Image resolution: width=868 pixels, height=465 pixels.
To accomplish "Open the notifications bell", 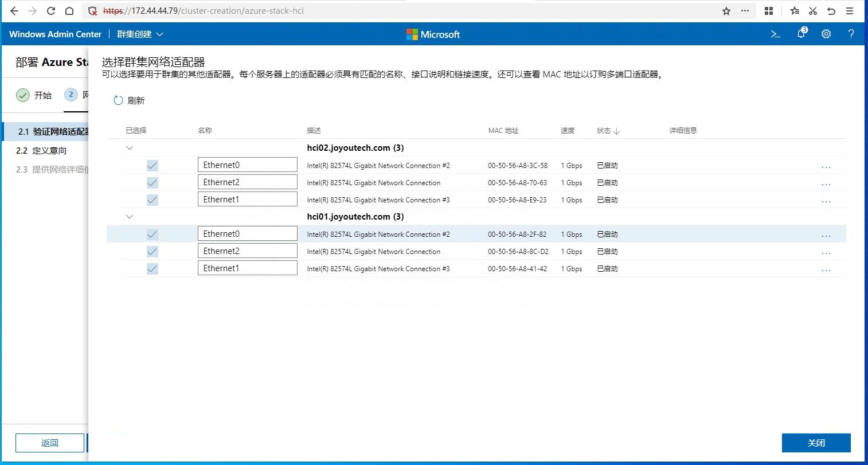I will pyautogui.click(x=801, y=34).
